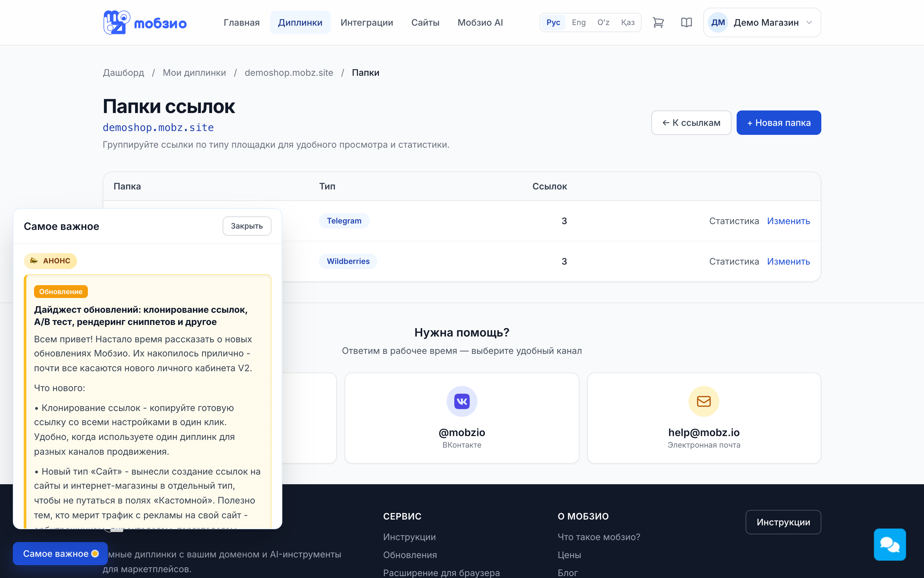This screenshot has width=924, height=578.
Task: Open the Диплинки navigation tab
Action: pos(300,22)
